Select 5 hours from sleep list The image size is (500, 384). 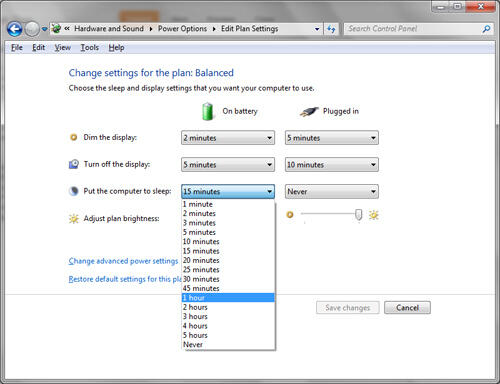click(x=228, y=335)
